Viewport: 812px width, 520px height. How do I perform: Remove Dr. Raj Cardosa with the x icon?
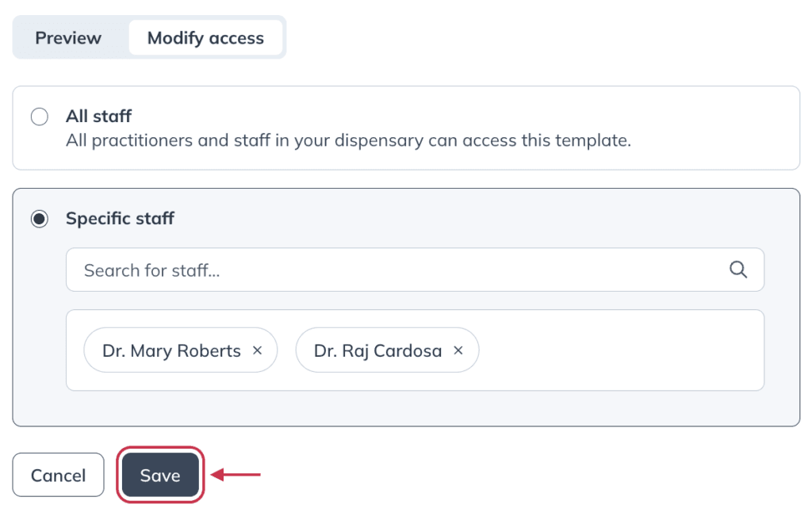[458, 350]
